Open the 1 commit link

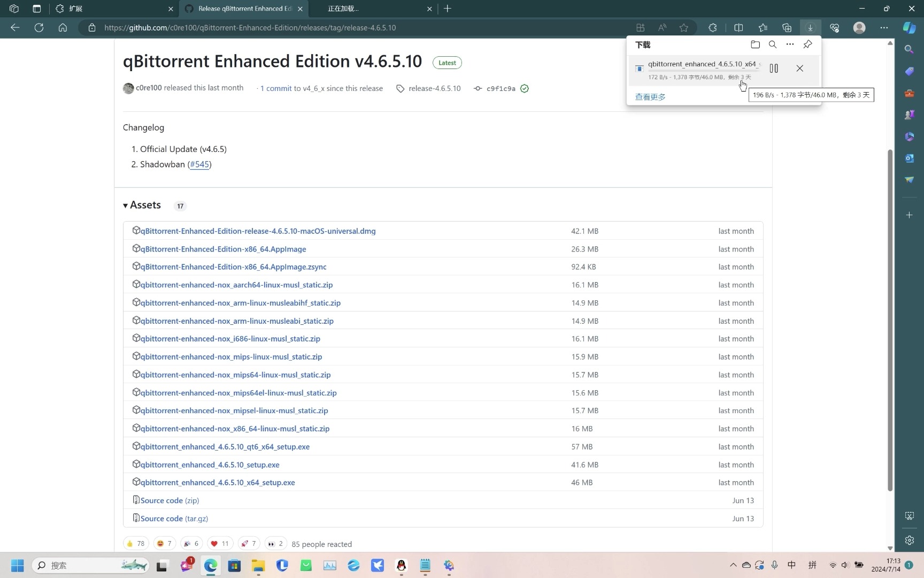[x=276, y=89]
